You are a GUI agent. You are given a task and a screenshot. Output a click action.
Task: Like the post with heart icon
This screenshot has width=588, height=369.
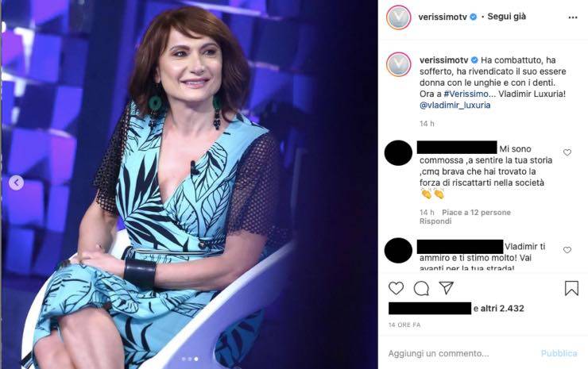(x=396, y=288)
